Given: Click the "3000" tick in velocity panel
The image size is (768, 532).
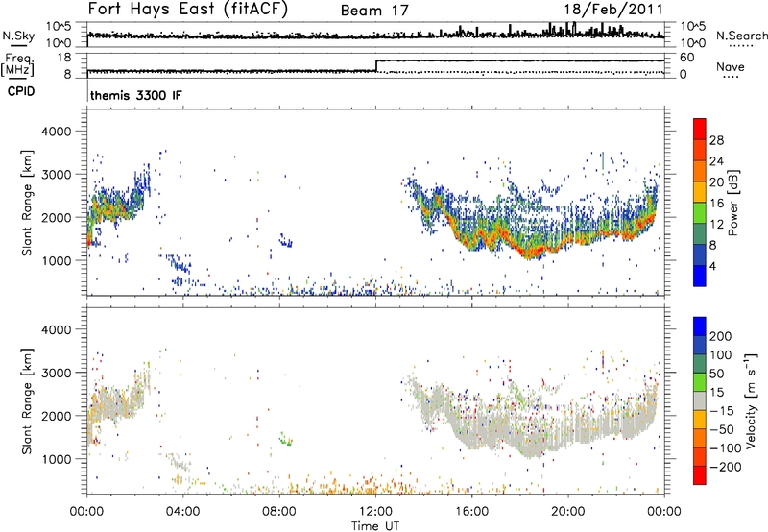Looking at the screenshot, I should (x=56, y=373).
